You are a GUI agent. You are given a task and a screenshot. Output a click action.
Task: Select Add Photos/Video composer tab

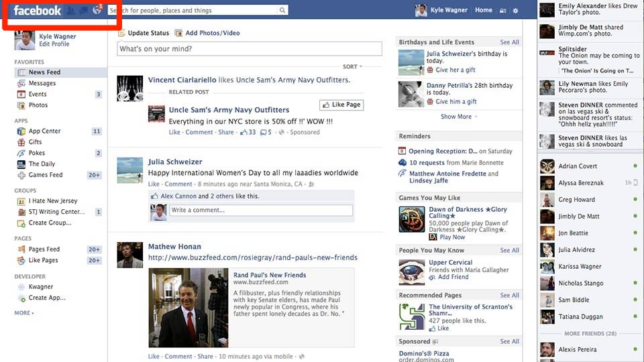[x=207, y=33]
